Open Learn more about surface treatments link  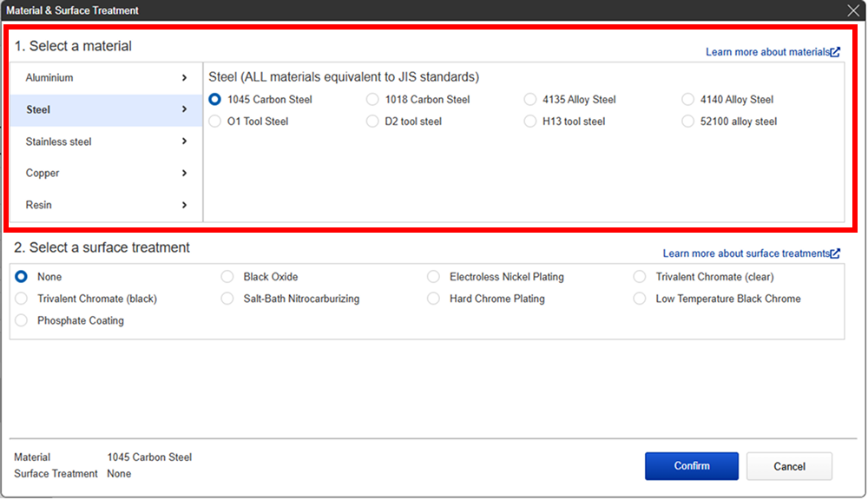746,253
